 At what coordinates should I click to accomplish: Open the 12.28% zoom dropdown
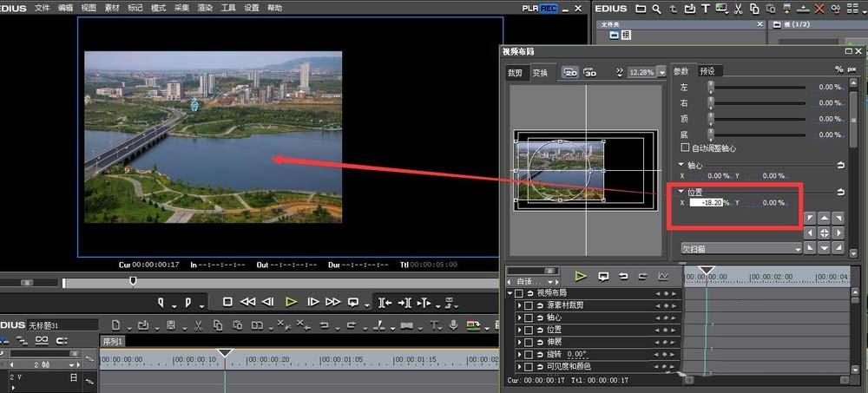pyautogui.click(x=661, y=72)
